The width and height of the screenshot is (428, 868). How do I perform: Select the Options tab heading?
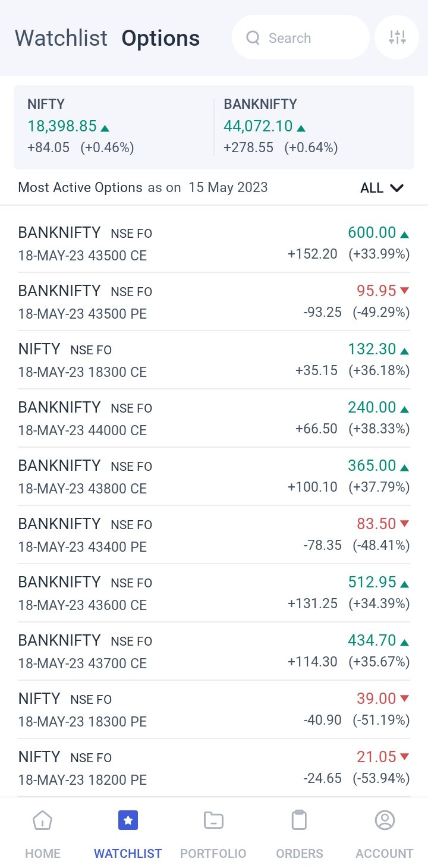tap(160, 38)
